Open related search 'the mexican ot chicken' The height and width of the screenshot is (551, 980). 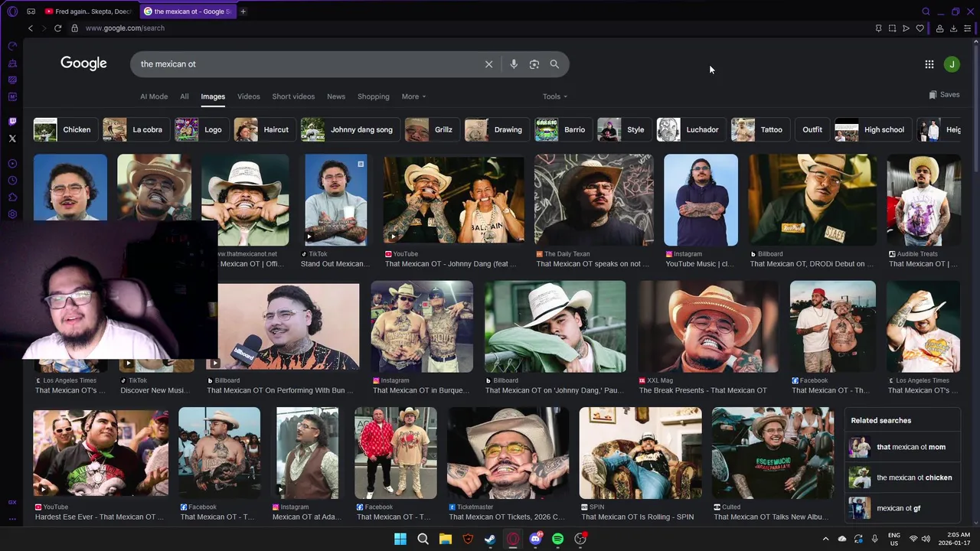[903, 478]
